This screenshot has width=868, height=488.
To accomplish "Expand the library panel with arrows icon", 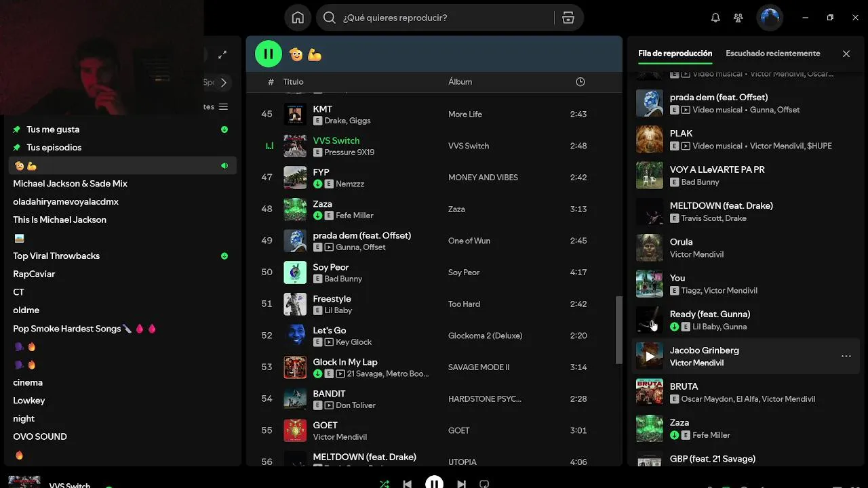I will pos(222,54).
